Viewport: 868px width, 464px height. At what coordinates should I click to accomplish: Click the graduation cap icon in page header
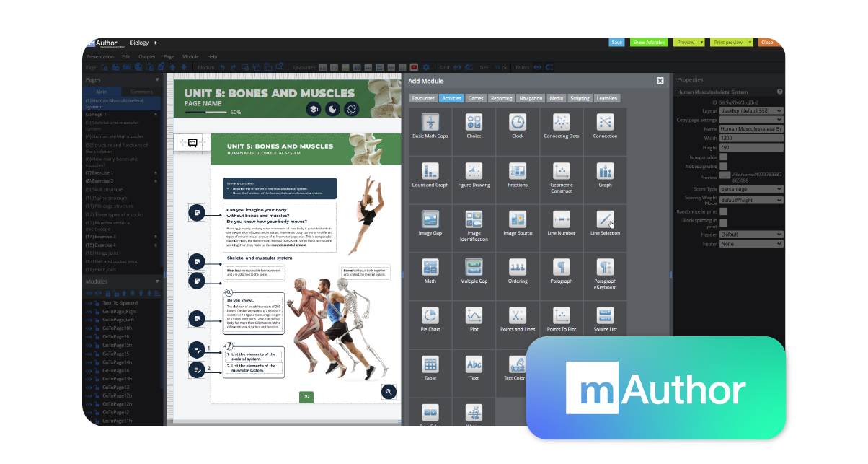click(314, 109)
